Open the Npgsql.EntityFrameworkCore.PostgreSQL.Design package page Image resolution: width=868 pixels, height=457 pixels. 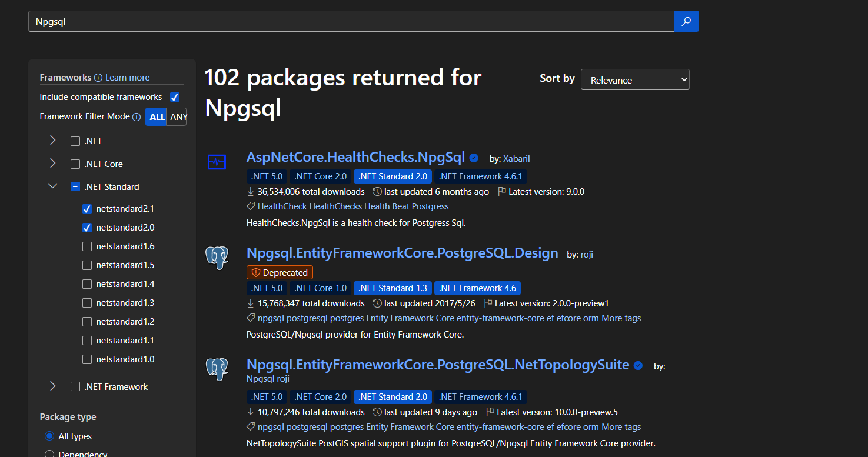(x=402, y=253)
